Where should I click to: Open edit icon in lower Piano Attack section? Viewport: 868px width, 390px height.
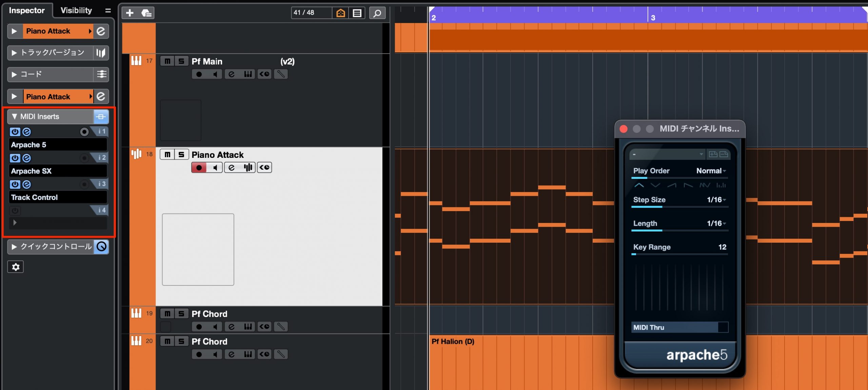coord(101,97)
